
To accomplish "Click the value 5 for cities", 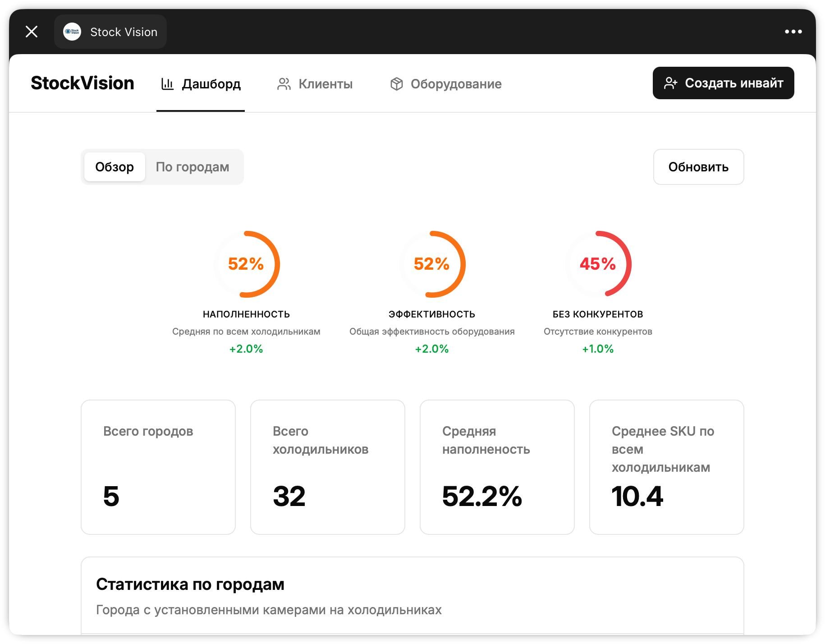I will (111, 496).
